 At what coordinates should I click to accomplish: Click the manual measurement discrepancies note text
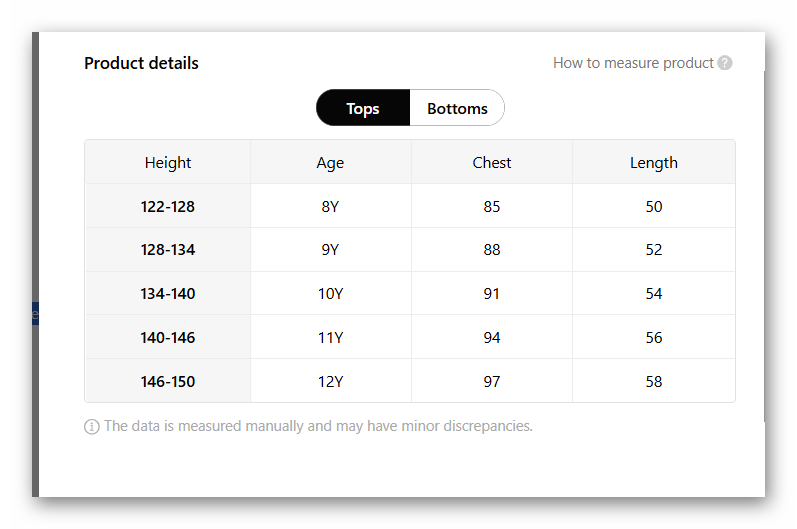click(318, 426)
